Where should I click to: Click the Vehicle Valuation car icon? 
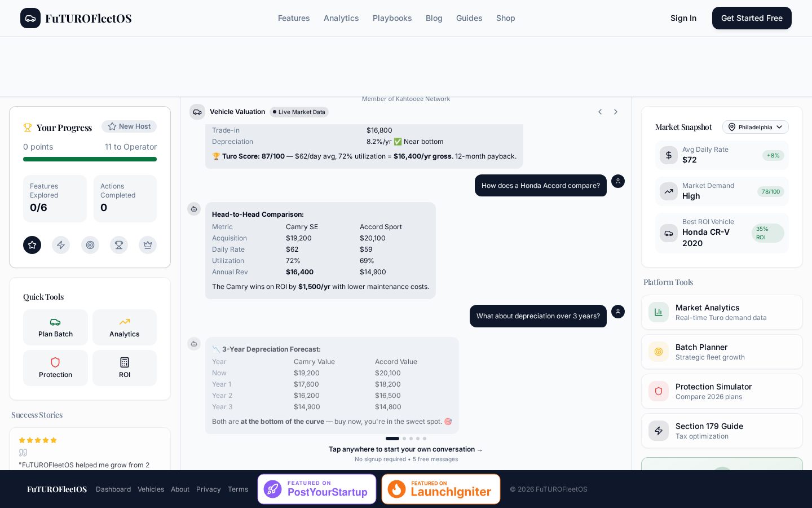tap(197, 112)
